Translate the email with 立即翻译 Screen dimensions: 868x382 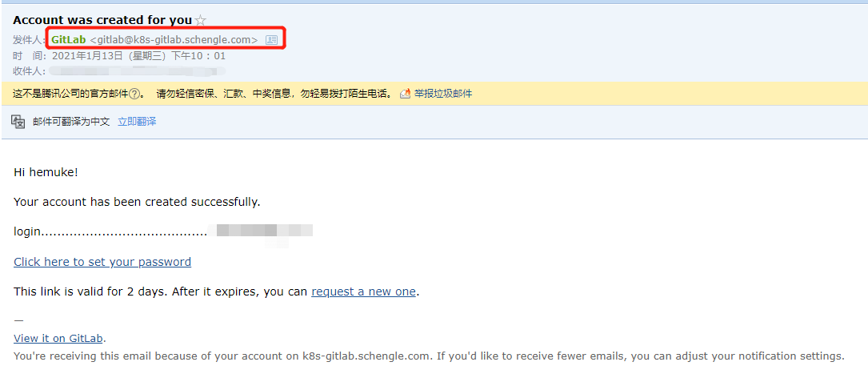(x=137, y=122)
